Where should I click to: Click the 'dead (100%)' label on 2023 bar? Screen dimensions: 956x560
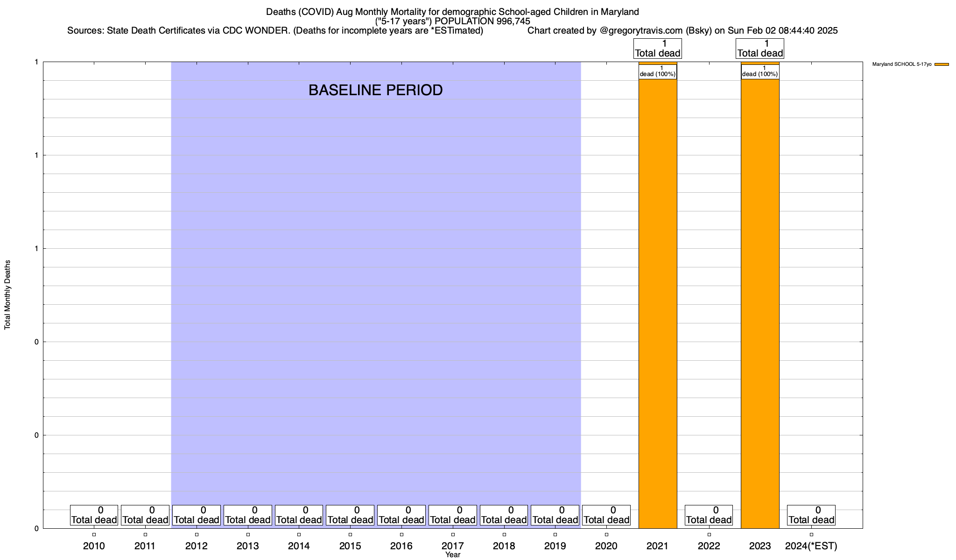tap(760, 71)
